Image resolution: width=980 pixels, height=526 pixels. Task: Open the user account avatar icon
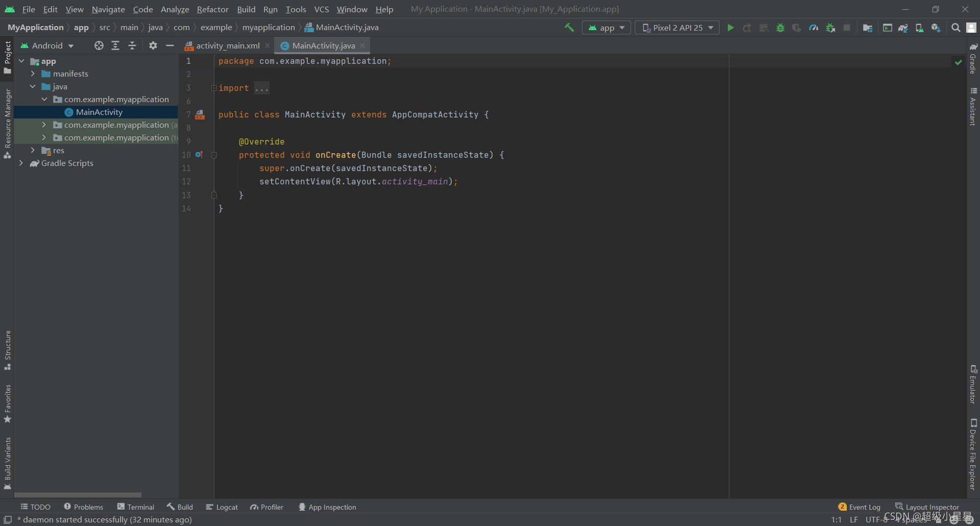971,28
